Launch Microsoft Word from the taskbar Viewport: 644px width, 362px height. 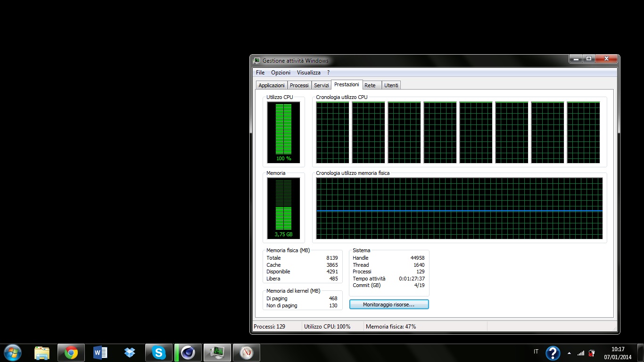pos(100,353)
